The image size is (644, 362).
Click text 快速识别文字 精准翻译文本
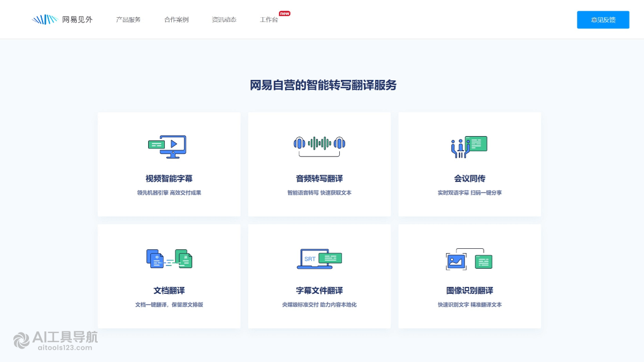[x=470, y=305]
